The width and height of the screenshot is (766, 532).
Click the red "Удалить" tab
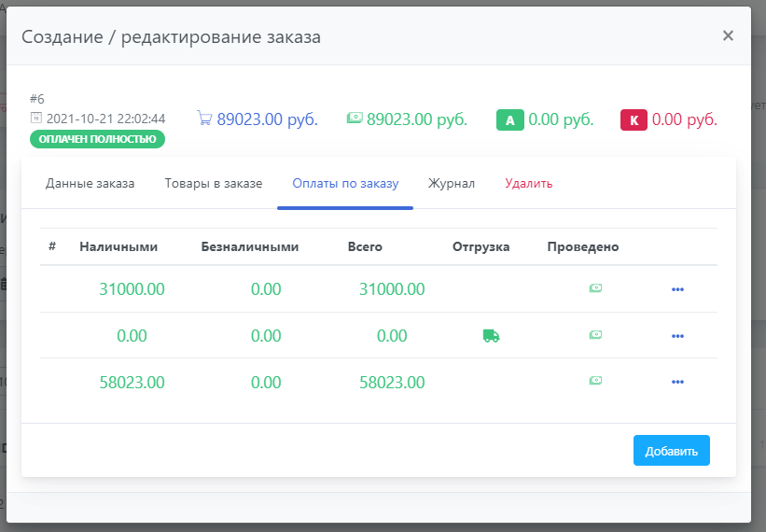coord(529,184)
